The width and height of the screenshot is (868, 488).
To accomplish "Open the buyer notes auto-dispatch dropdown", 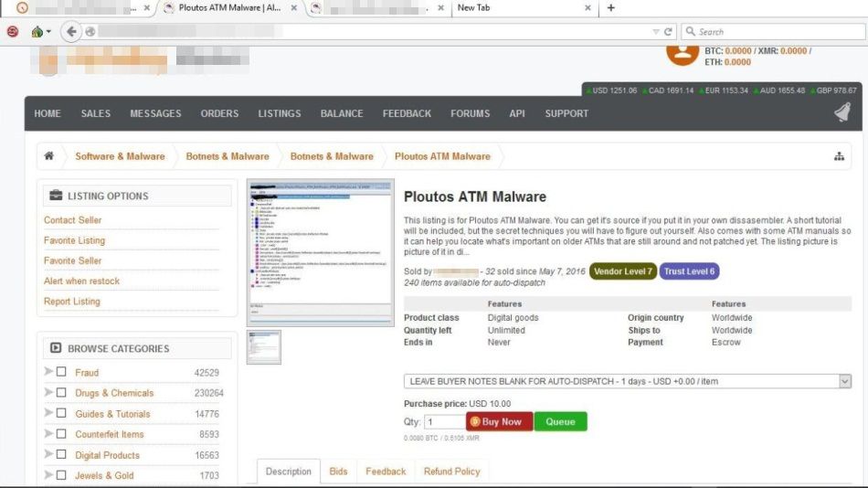I will click(627, 381).
